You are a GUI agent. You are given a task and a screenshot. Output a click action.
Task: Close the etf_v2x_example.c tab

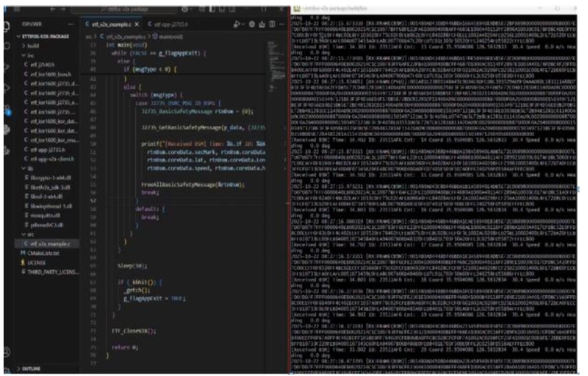[x=137, y=24]
